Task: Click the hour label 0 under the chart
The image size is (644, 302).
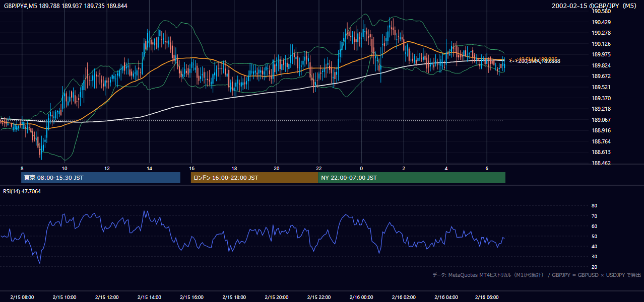Action: [x=361, y=168]
